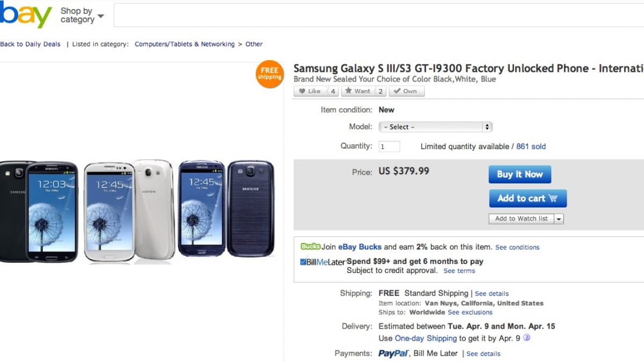Click the eBay logo
Image resolution: width=644 pixels, height=362 pixels.
[x=25, y=16]
